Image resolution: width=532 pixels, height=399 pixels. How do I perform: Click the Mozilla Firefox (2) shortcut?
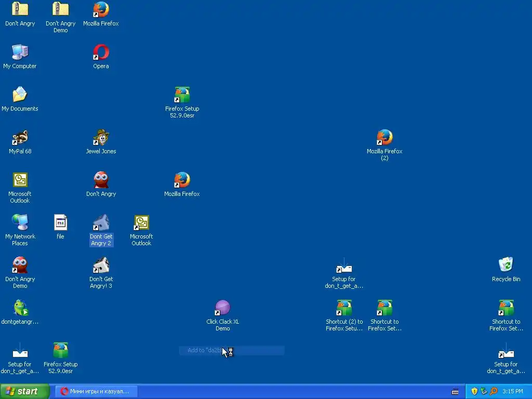coord(384,137)
